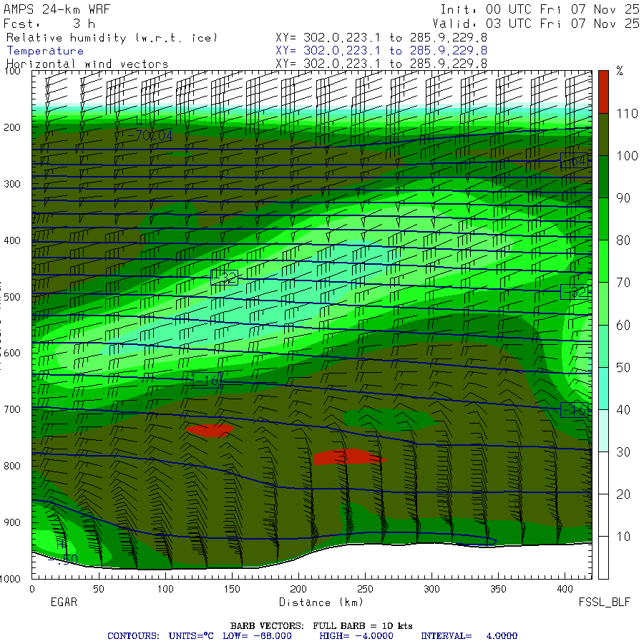Click the 150 tick on the distance axis

click(x=232, y=589)
